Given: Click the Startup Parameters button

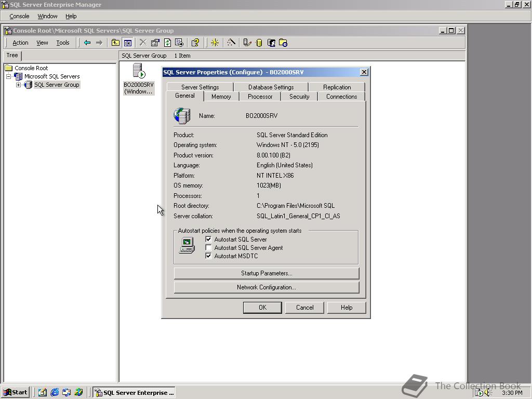Looking at the screenshot, I should 267,273.
